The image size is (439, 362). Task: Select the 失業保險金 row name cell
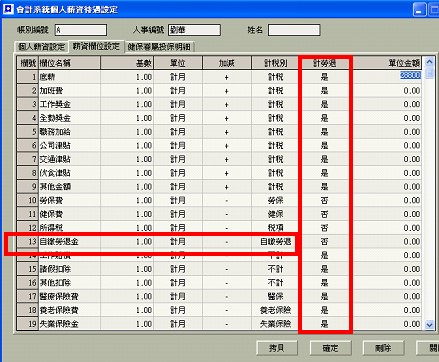pos(69,324)
